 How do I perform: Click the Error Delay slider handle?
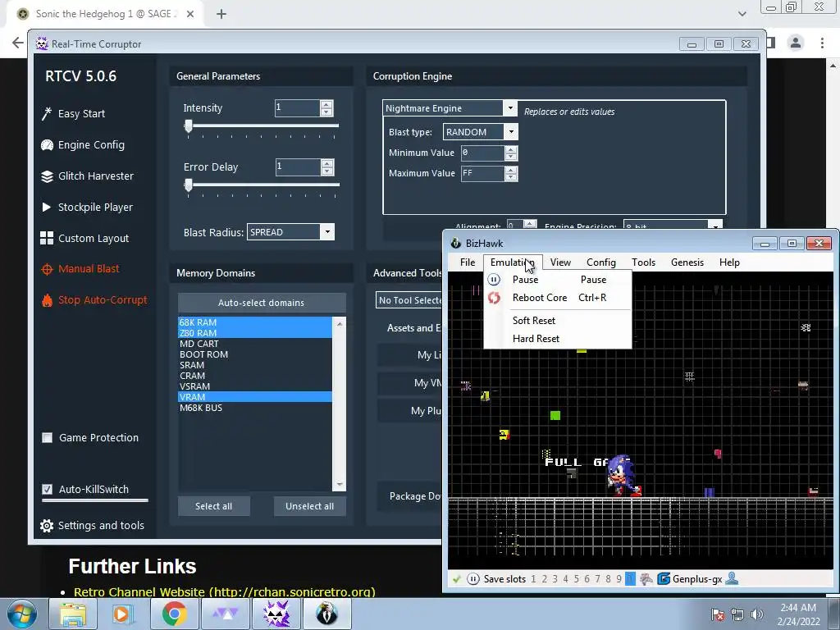[188, 185]
